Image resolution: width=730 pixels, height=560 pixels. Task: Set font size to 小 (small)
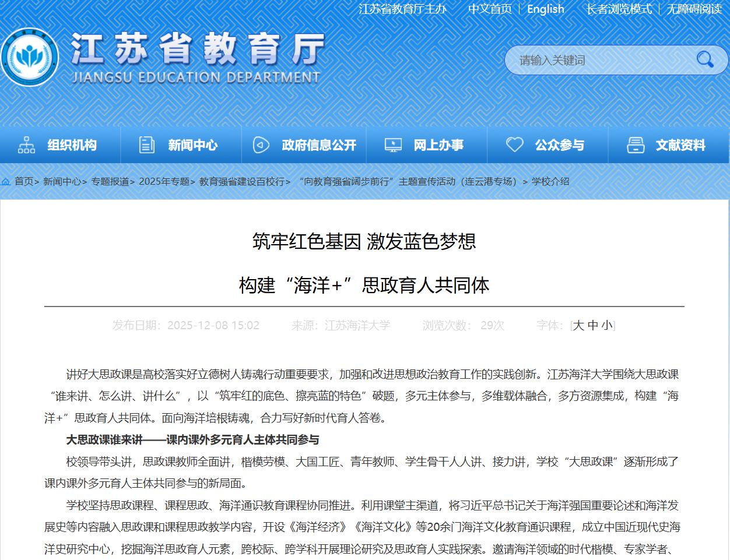607,325
